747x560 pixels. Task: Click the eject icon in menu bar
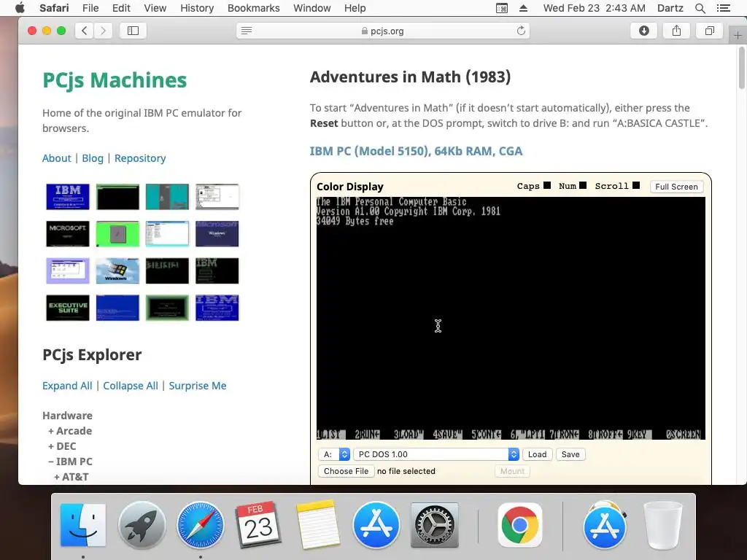pyautogui.click(x=523, y=8)
